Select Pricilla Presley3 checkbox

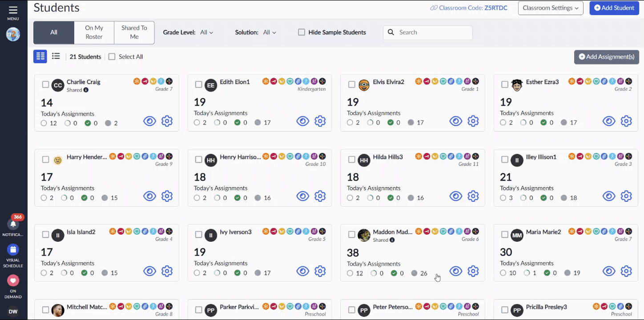pos(505,310)
